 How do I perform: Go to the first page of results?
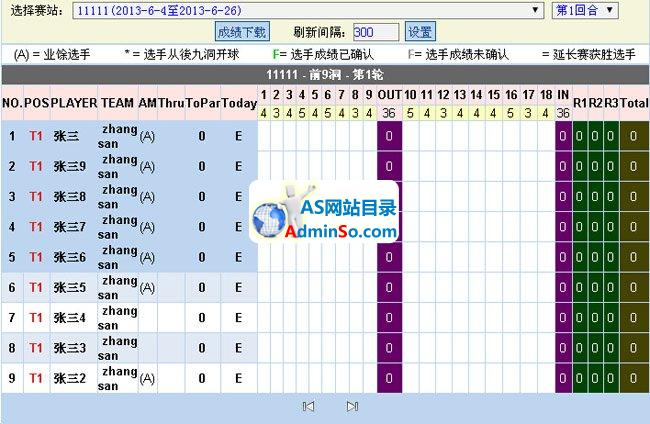pyautogui.click(x=308, y=406)
